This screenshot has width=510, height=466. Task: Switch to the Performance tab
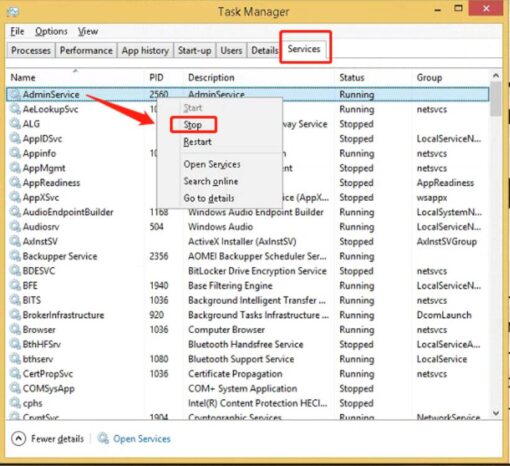tap(86, 50)
